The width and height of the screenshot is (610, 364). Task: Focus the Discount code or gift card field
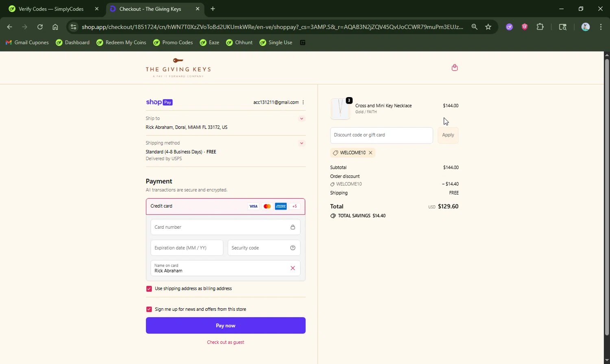(381, 135)
